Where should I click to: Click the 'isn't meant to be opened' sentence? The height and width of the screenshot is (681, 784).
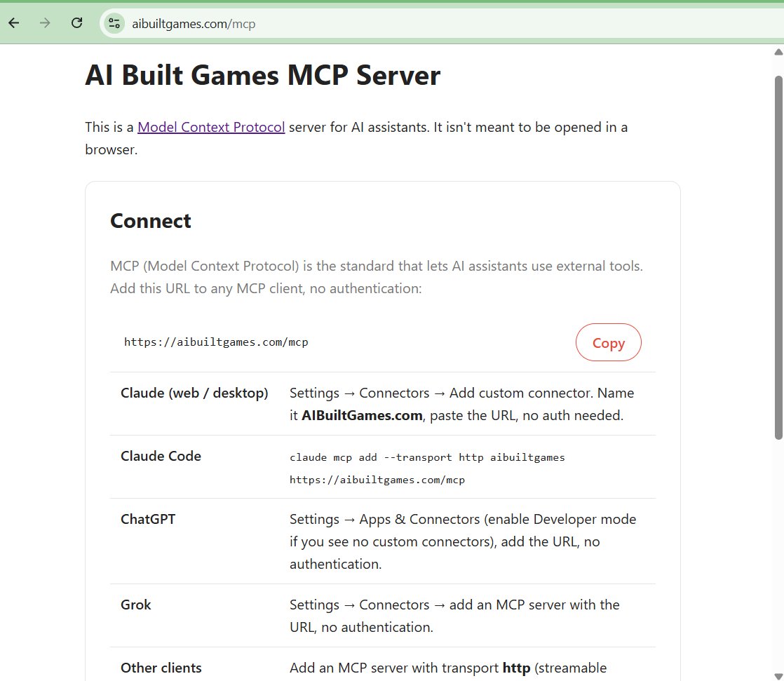[356, 138]
